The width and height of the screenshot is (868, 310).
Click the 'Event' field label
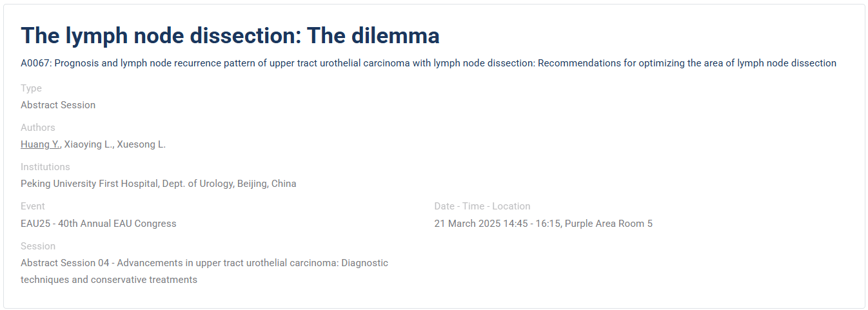(33, 206)
